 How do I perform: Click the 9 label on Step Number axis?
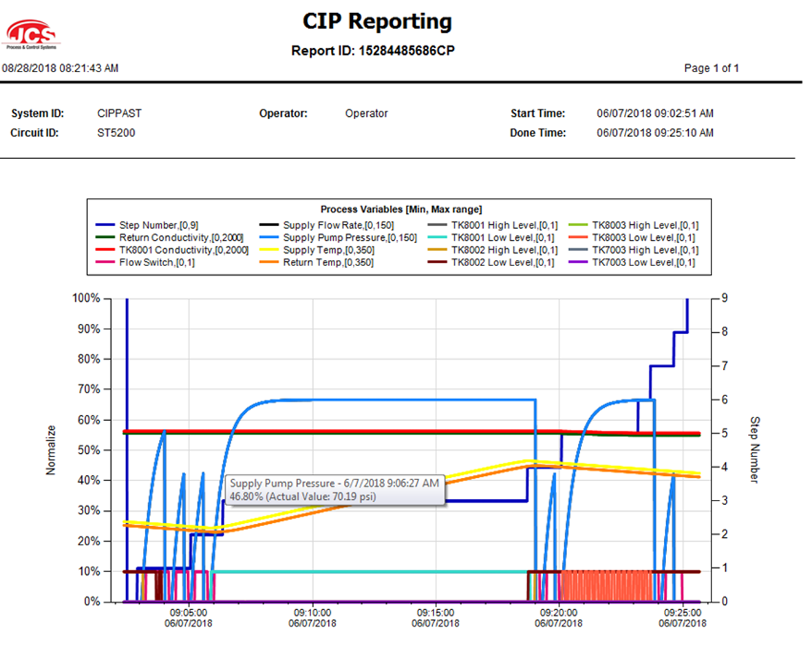(725, 298)
